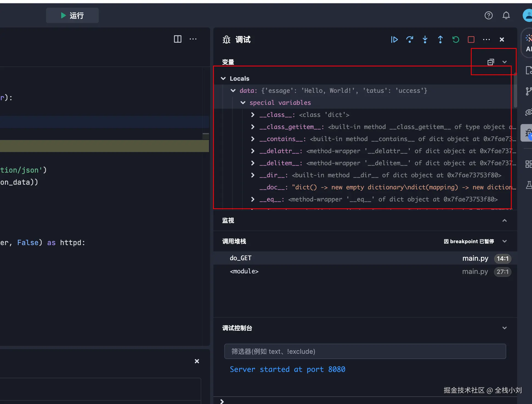The width and height of the screenshot is (532, 404).
Task: Click the step out arrow icon
Action: point(440,40)
